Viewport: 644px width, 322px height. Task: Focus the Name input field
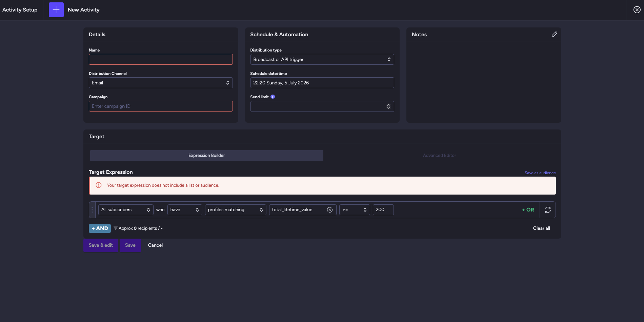tap(161, 59)
